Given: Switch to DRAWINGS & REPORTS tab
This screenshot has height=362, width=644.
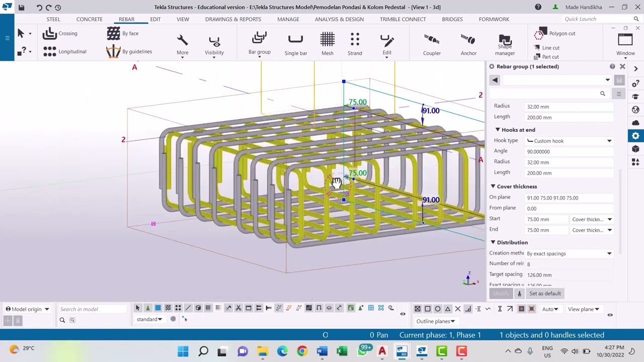Looking at the screenshot, I should coord(233,19).
